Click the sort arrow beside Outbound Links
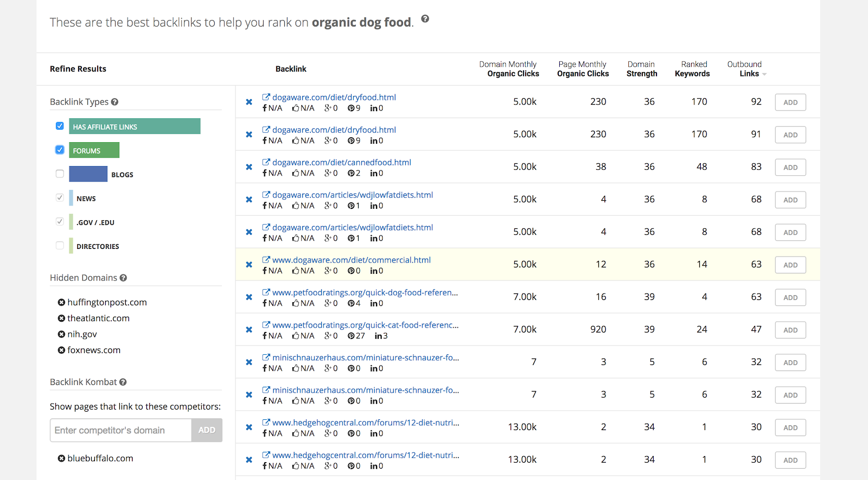The width and height of the screenshot is (868, 480). [764, 74]
